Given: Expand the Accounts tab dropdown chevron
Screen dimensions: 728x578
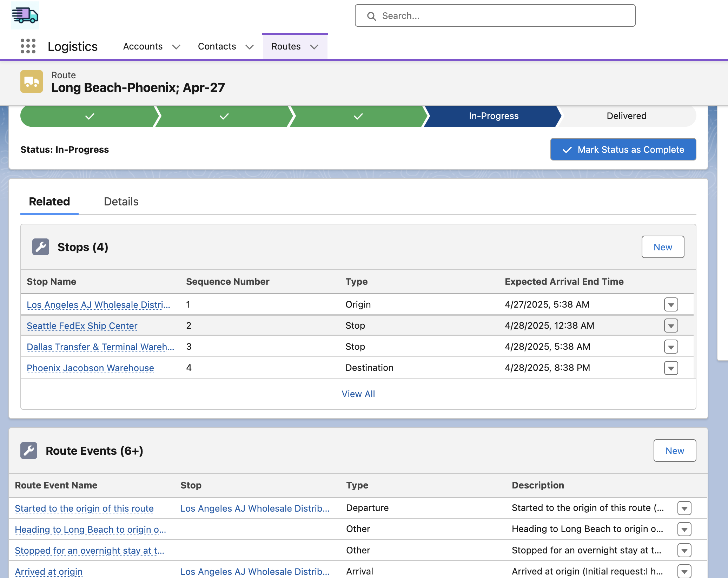Looking at the screenshot, I should point(176,47).
